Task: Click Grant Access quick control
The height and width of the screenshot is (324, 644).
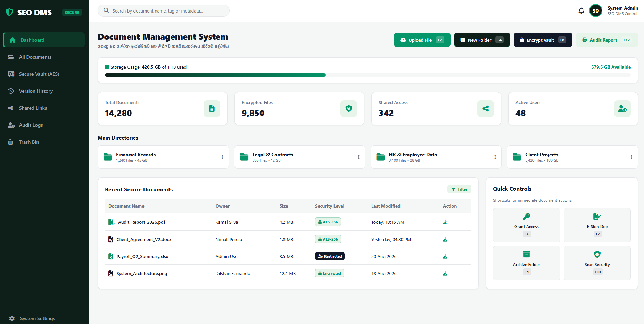Action: pyautogui.click(x=527, y=225)
